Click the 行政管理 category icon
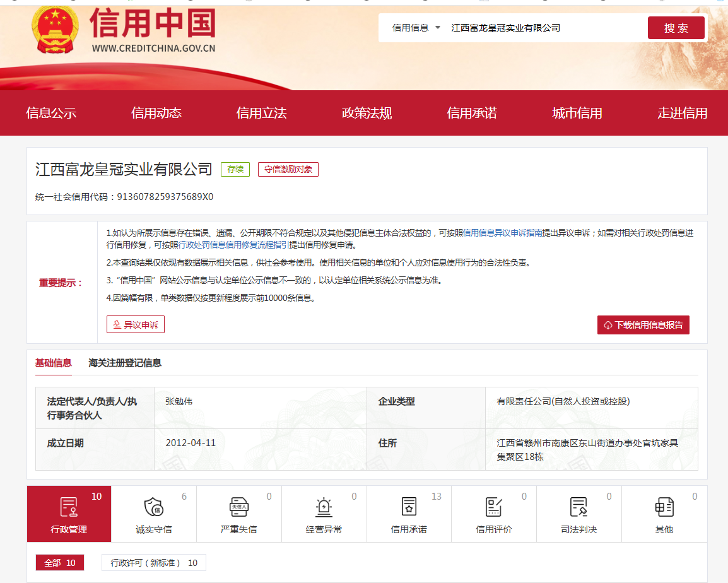Viewport: 728px width, 583px height. [69, 507]
